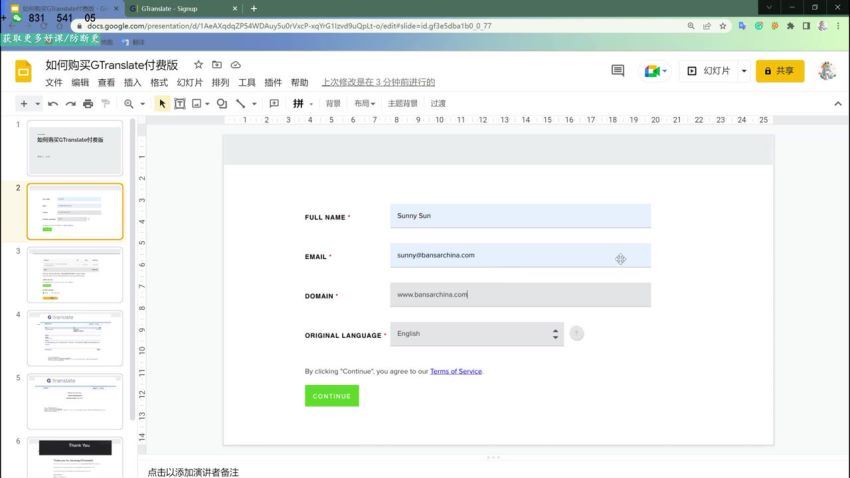Click the 共享 share button
This screenshot has width=850, height=478.
pyautogui.click(x=780, y=71)
